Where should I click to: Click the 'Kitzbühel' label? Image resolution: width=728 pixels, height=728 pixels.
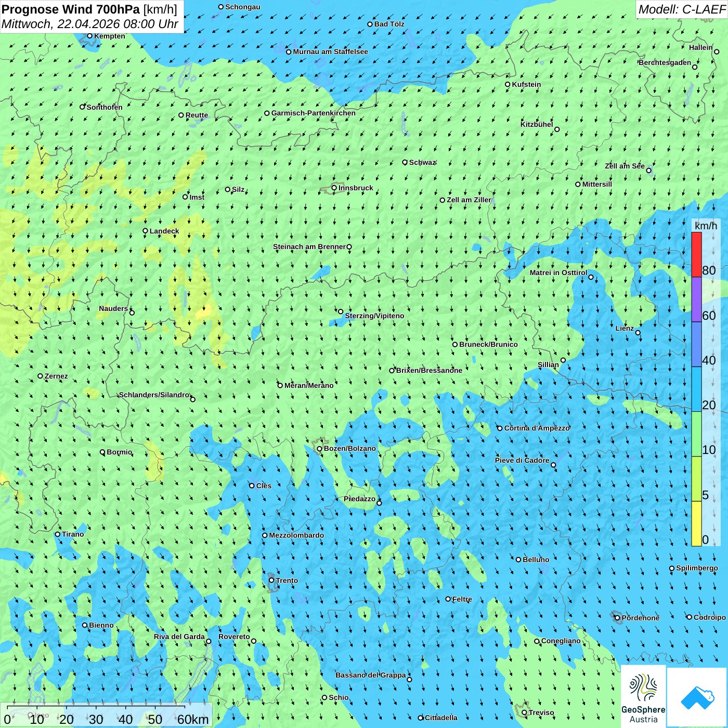tap(537, 124)
